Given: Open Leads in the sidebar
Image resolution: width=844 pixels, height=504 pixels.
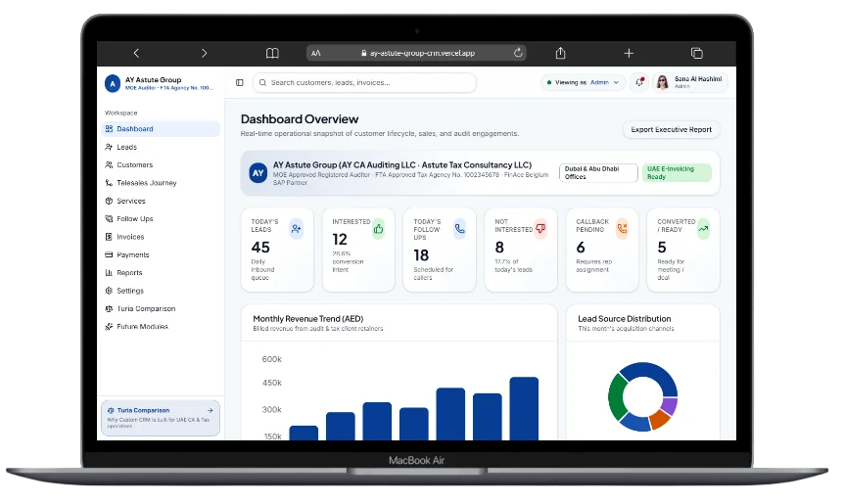Looking at the screenshot, I should [x=161, y=147].
